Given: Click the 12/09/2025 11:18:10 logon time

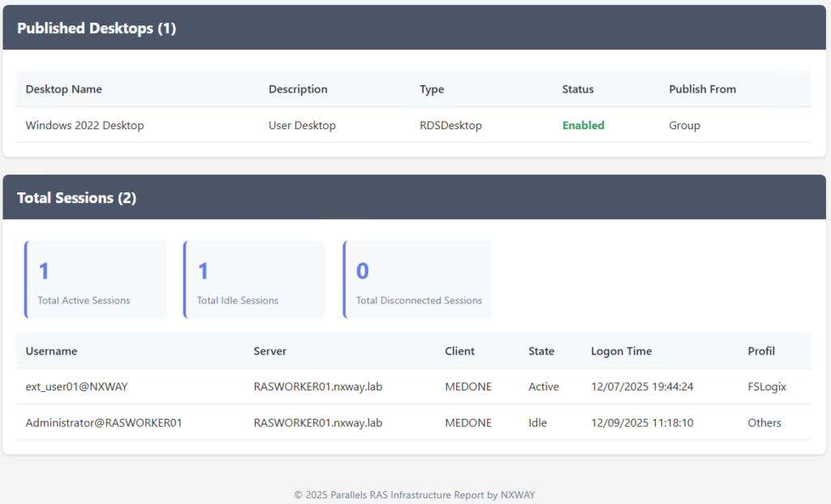Looking at the screenshot, I should 642,423.
